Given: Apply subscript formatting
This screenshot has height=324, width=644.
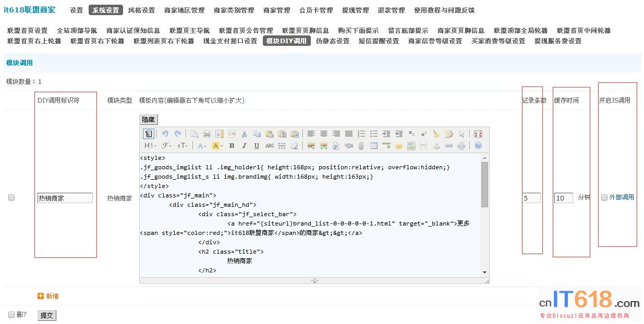Looking at the screenshot, I should coord(411,133).
